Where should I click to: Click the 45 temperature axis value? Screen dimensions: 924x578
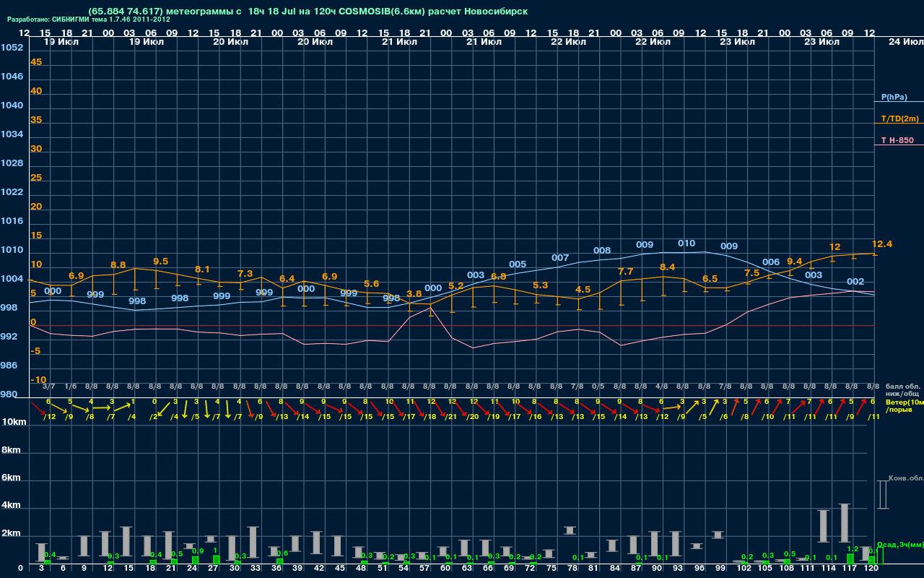(x=36, y=62)
